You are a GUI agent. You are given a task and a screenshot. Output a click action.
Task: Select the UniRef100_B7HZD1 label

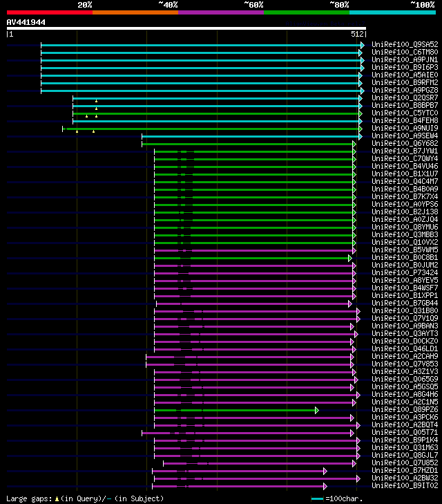(405, 471)
